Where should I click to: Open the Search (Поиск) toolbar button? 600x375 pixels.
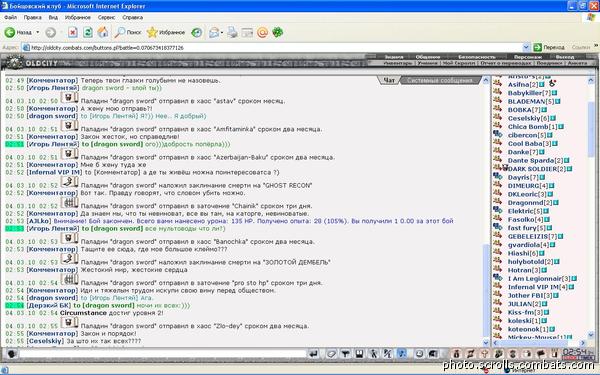click(128, 33)
